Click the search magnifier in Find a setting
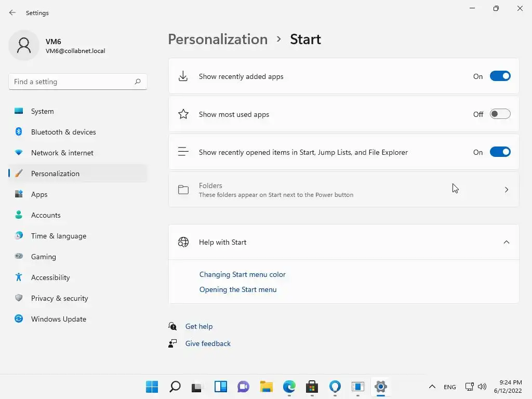532x399 pixels. [138, 82]
